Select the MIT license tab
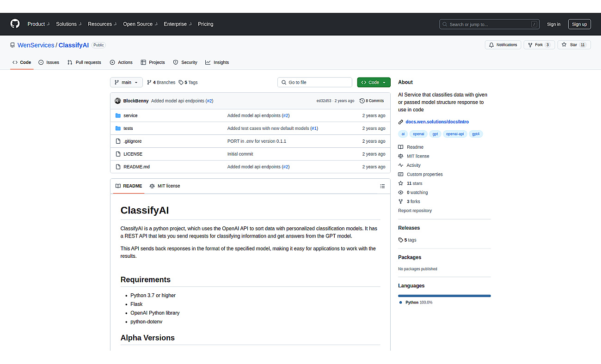Viewport: 601px width, 364px height. click(x=165, y=186)
